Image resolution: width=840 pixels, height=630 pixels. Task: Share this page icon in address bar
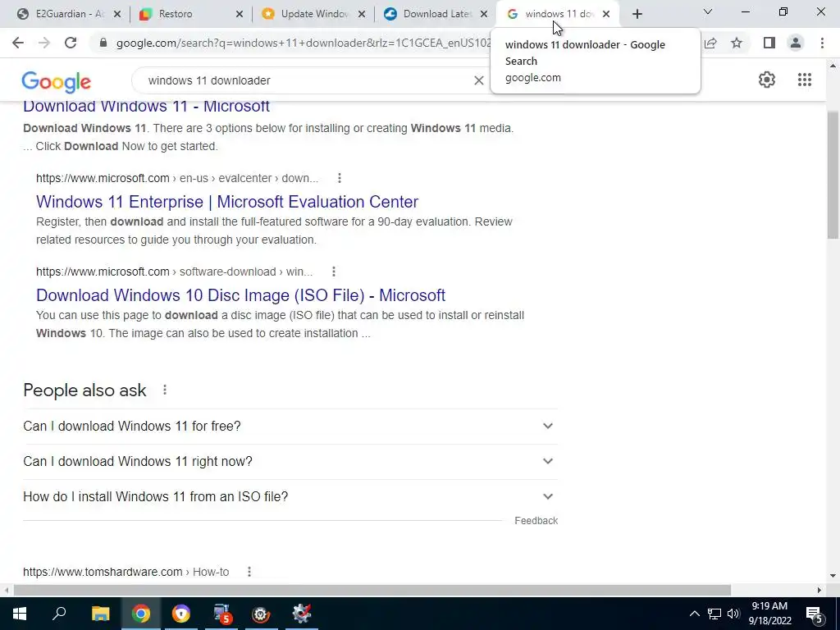click(711, 43)
